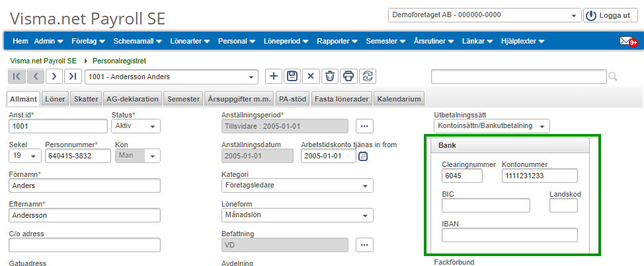
Task: Open the Sekel dropdown showing 19
Action: click(x=24, y=156)
